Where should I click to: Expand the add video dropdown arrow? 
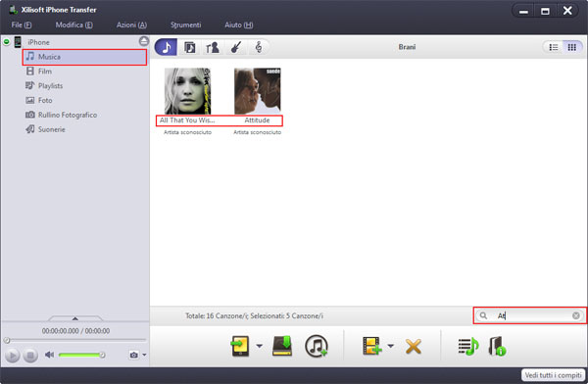pos(390,346)
